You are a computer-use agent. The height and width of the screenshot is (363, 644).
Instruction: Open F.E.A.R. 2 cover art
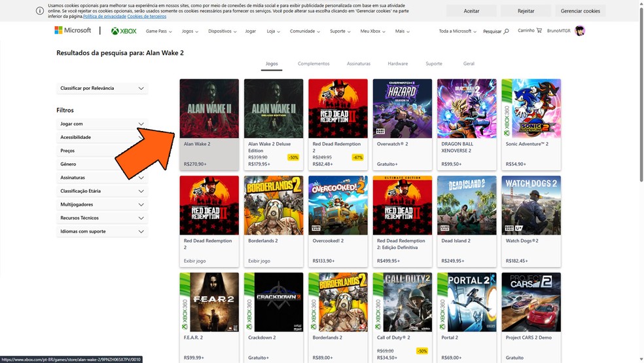click(x=209, y=302)
